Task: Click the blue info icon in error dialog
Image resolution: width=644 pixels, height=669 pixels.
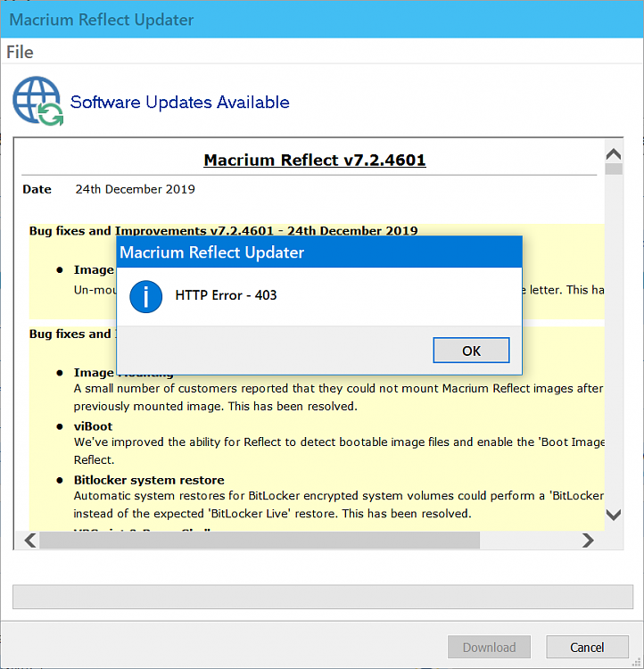Action: (x=145, y=296)
